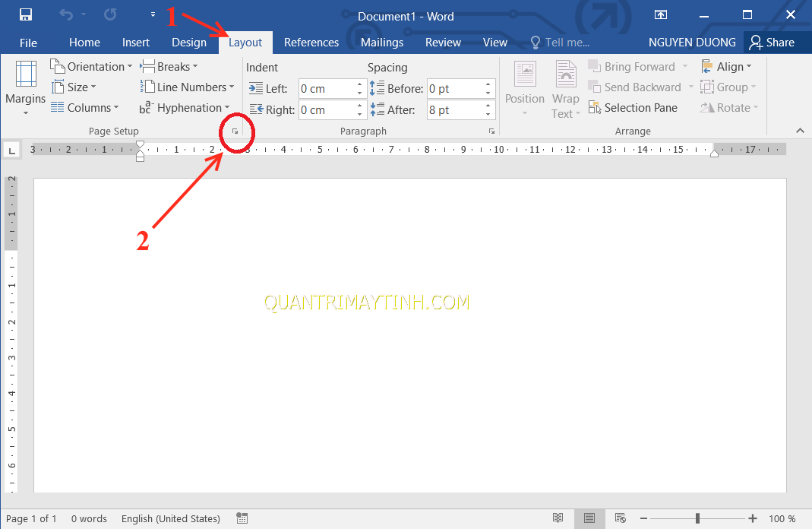Image resolution: width=812 pixels, height=529 pixels.
Task: Switch to Web Layout view
Action: (x=621, y=518)
